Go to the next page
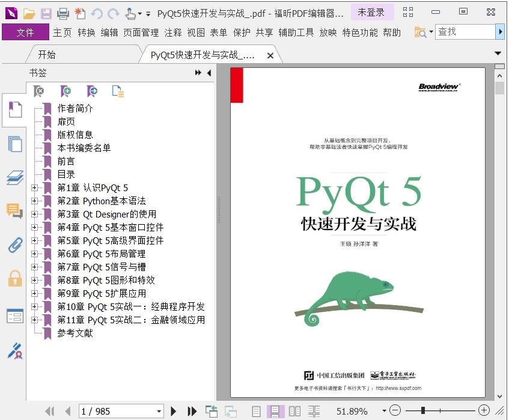 (174, 412)
